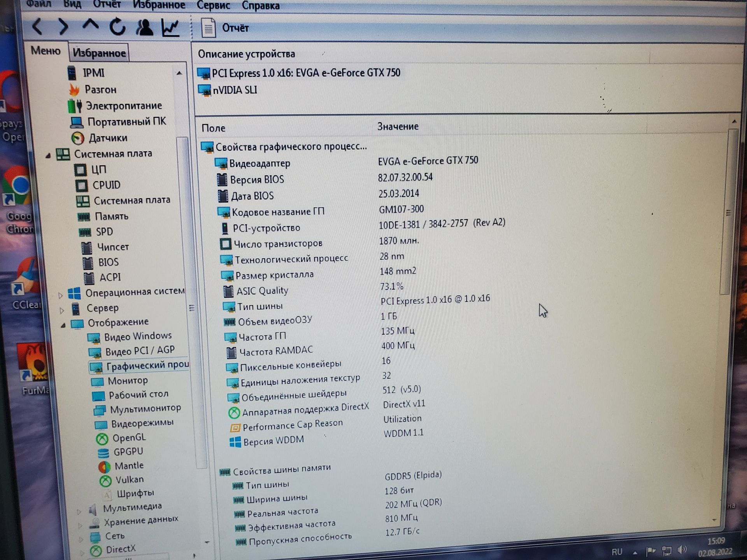Screen dimensions: 747x560
Task: Collapse the Отображение tree group
Action: pos(63,325)
